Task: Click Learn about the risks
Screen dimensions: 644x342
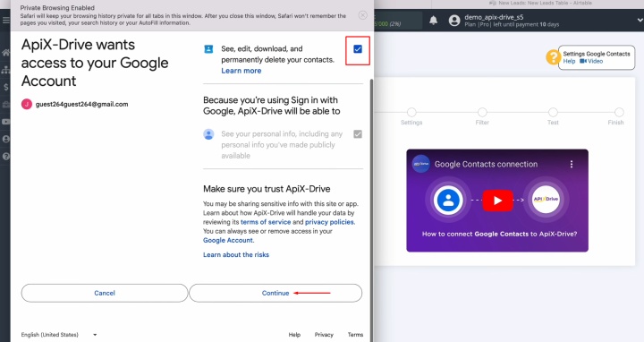Action: click(x=236, y=255)
